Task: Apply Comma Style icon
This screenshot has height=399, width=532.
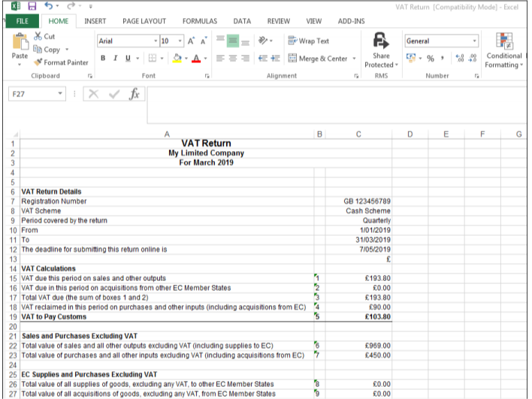Action: click(x=443, y=59)
